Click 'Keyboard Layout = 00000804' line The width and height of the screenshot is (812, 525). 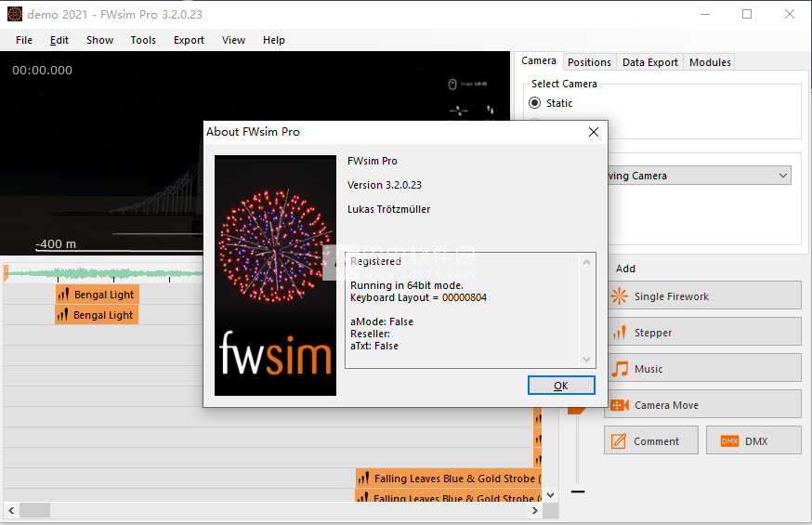418,297
